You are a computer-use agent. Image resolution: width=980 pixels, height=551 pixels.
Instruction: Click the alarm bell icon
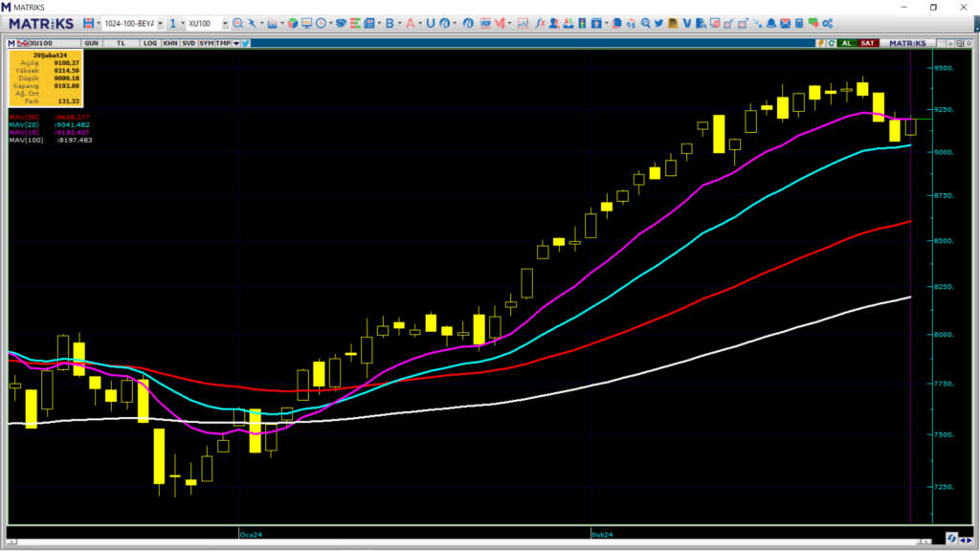pyautogui.click(x=770, y=23)
